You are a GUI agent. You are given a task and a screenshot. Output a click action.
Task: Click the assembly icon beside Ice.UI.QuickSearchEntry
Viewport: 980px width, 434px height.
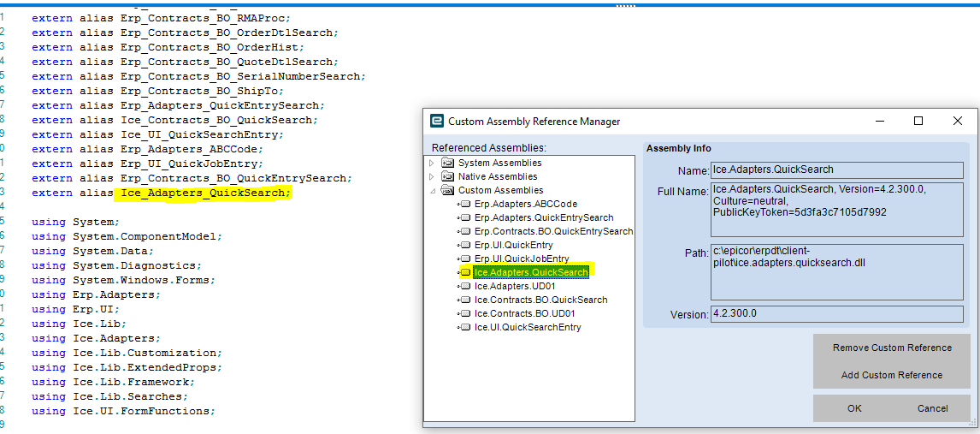tap(465, 327)
